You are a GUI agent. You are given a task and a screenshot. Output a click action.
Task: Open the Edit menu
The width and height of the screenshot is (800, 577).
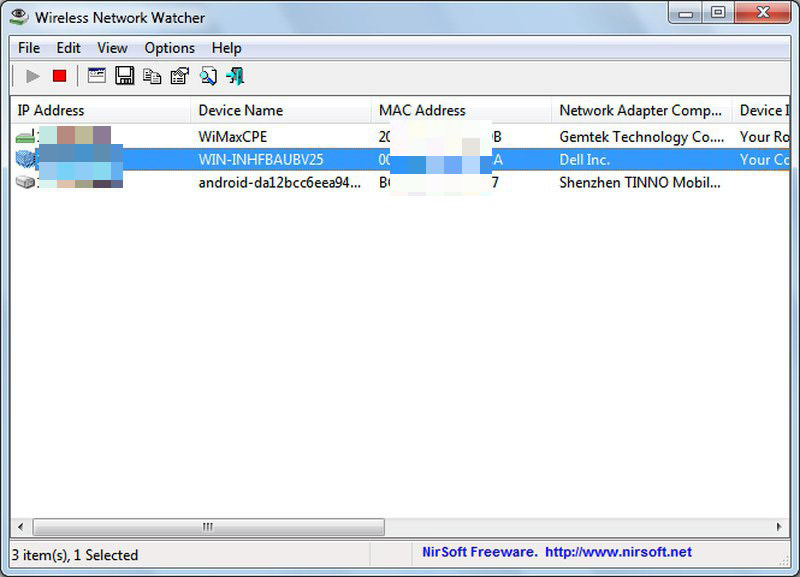coord(68,47)
